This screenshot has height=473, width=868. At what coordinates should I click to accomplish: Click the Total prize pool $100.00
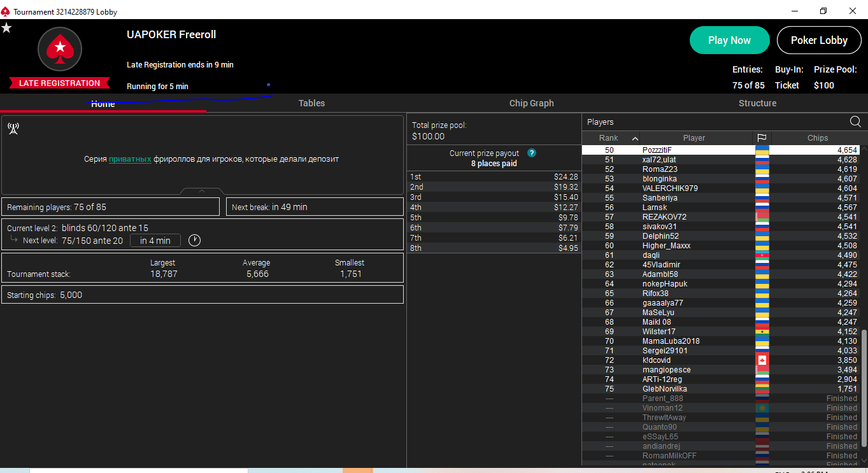click(429, 136)
